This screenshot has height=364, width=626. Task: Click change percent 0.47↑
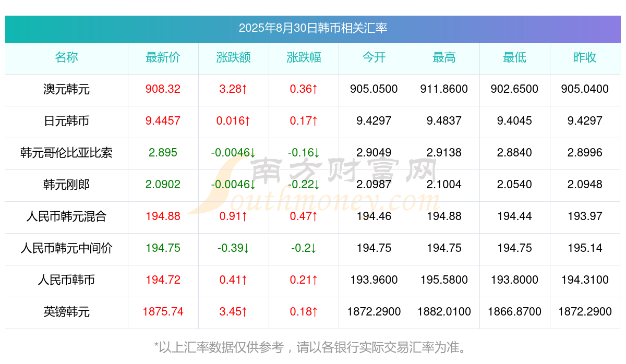304,216
